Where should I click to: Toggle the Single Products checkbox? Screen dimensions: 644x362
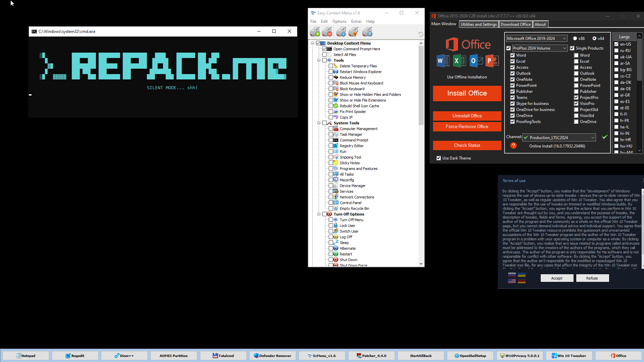572,48
